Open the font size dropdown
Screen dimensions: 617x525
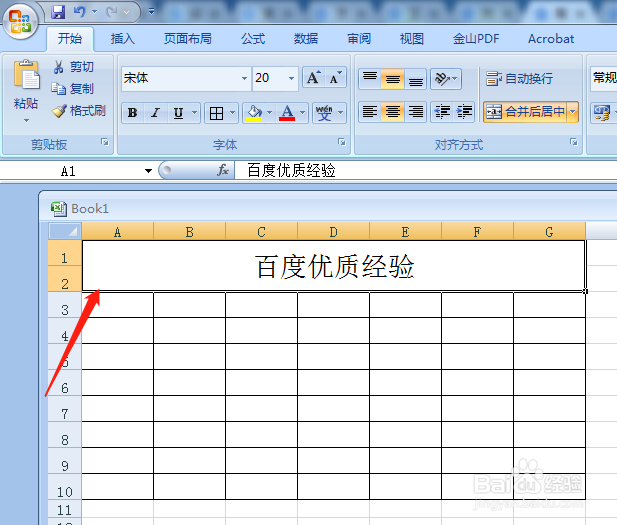291,78
